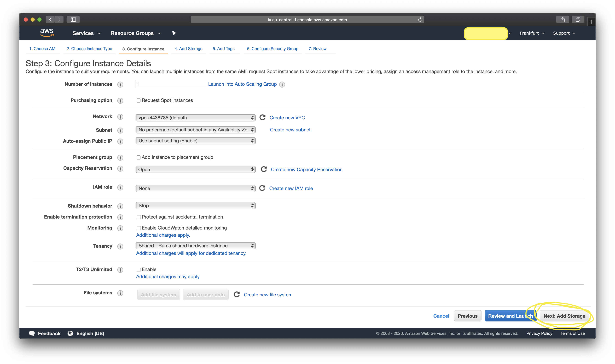Open Shutdown behavior dropdown
Screen dimensions: 615x364
tap(195, 206)
